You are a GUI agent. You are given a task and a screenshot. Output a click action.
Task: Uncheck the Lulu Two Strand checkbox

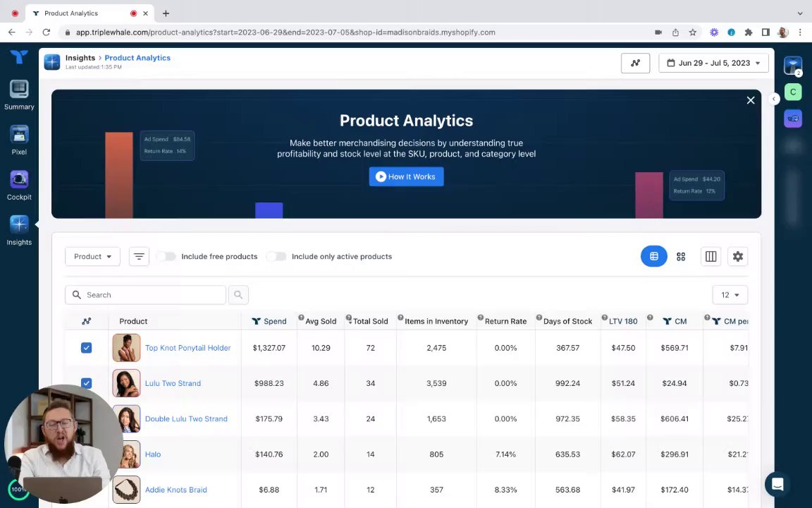pos(87,383)
